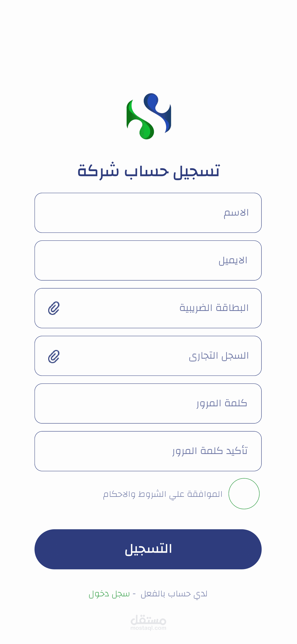Focus the الاسم name input field
Viewport: 297px width, 644px height.
pyautogui.click(x=148, y=213)
